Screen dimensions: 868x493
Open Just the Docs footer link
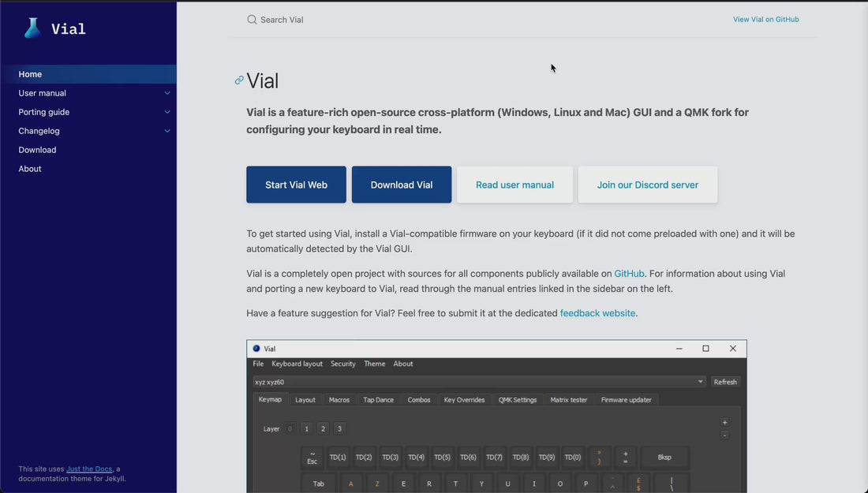pos(89,469)
